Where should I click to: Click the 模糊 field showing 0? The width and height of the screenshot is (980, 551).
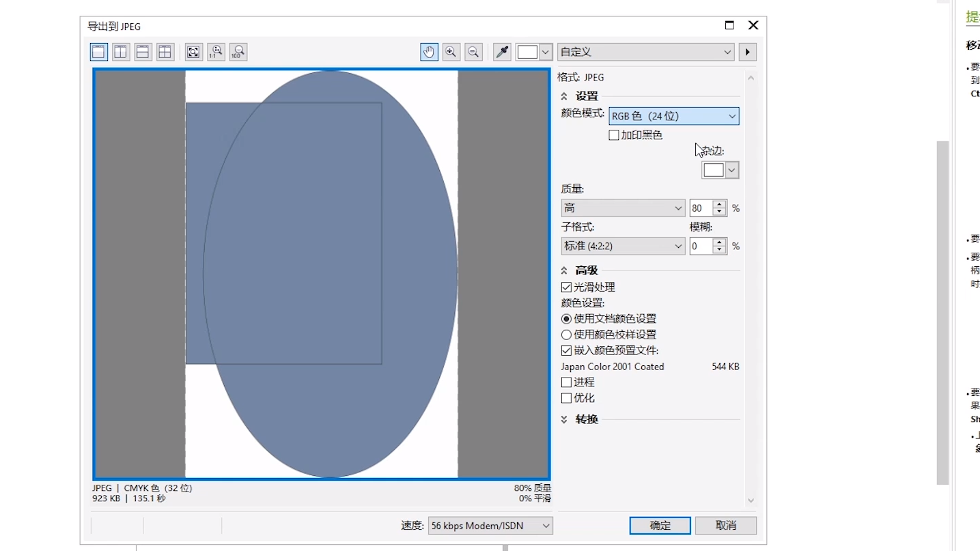coord(701,246)
